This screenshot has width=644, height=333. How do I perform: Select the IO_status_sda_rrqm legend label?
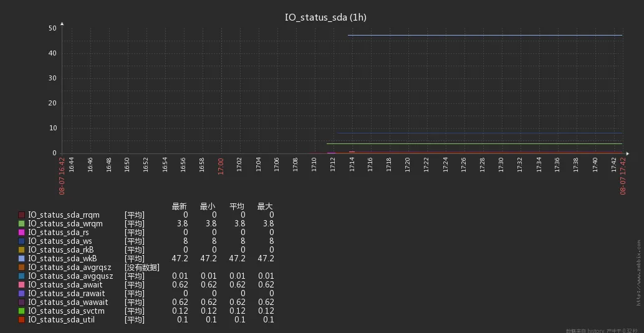pyautogui.click(x=64, y=215)
